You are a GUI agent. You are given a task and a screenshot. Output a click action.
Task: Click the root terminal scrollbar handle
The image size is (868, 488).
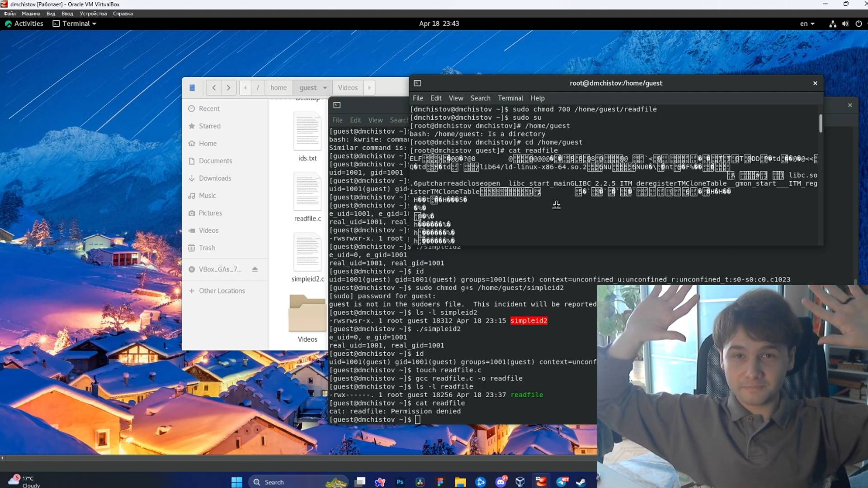820,123
